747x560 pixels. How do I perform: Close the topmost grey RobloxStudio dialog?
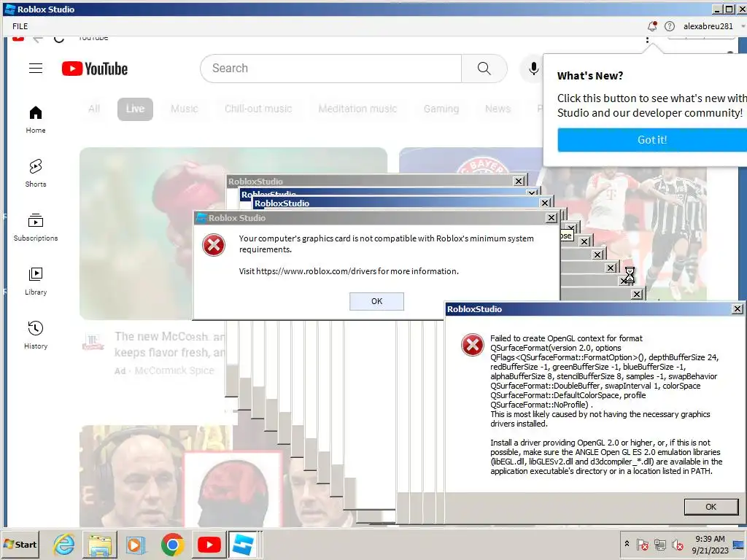(x=519, y=181)
